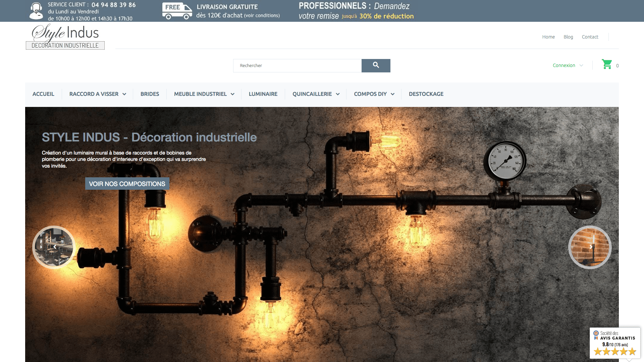Expand the Quincaillerie dropdown arrow
644x362 pixels.
[338, 94]
